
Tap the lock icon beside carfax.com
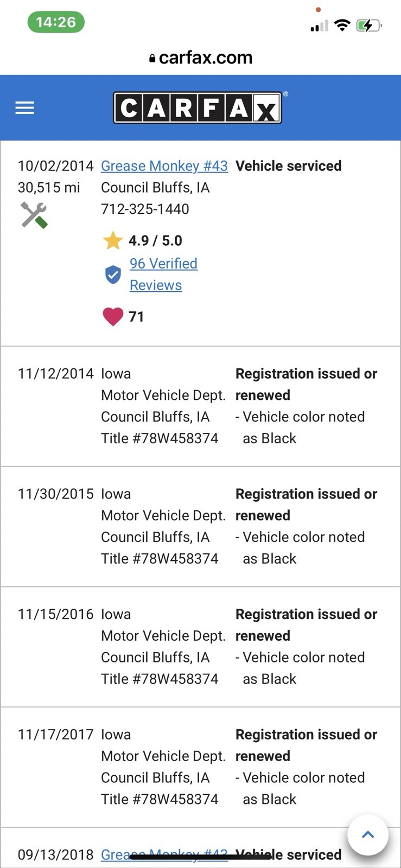[152, 58]
